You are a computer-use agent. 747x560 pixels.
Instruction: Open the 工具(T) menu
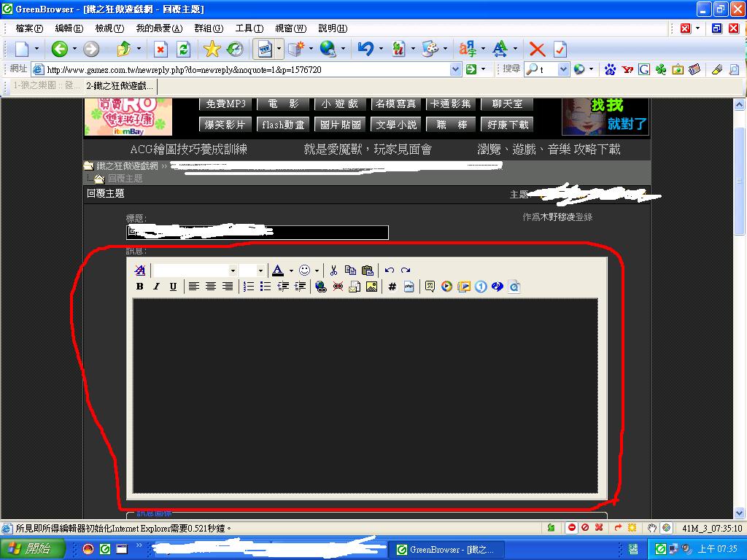coord(248,28)
